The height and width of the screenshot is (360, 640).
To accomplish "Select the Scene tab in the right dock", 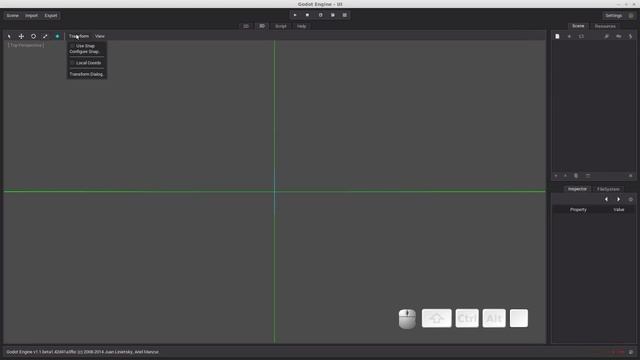I will [x=578, y=26].
